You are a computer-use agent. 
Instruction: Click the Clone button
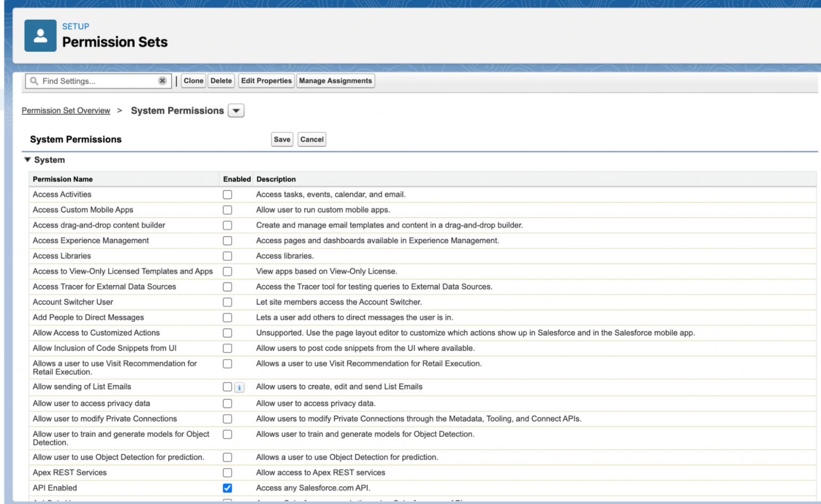click(193, 81)
